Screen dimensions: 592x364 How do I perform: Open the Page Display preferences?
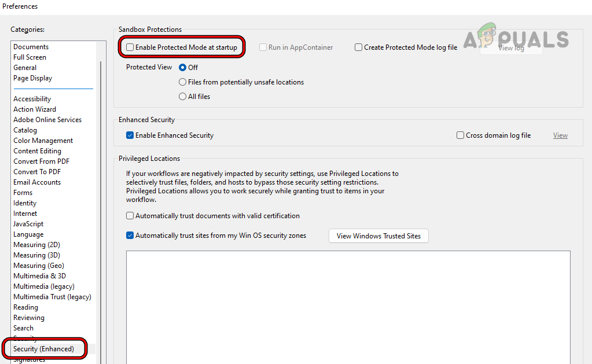(x=32, y=78)
